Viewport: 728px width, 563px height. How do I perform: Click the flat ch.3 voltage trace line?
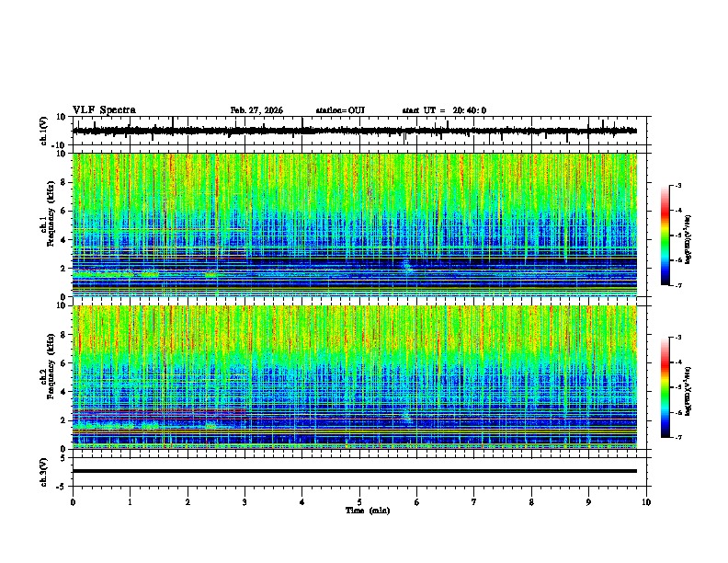[355, 471]
